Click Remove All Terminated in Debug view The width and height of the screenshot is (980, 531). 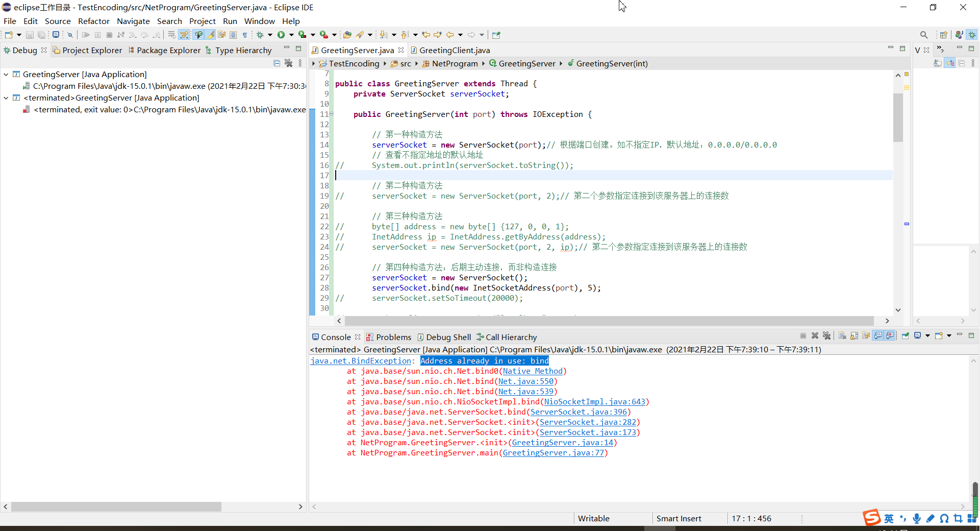(288, 63)
